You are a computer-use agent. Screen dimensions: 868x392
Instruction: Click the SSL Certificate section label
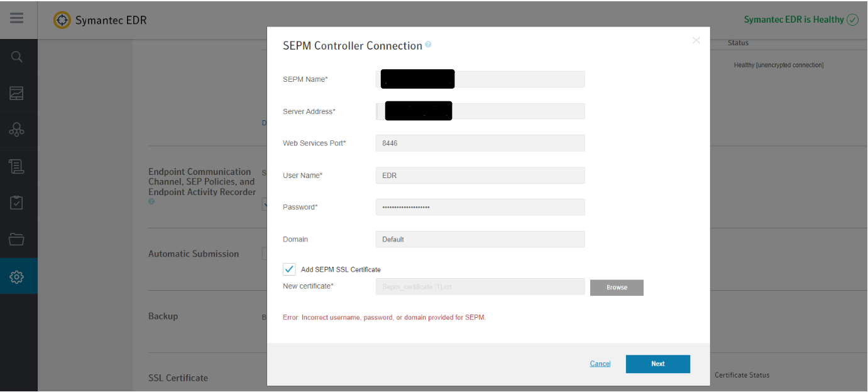click(179, 378)
